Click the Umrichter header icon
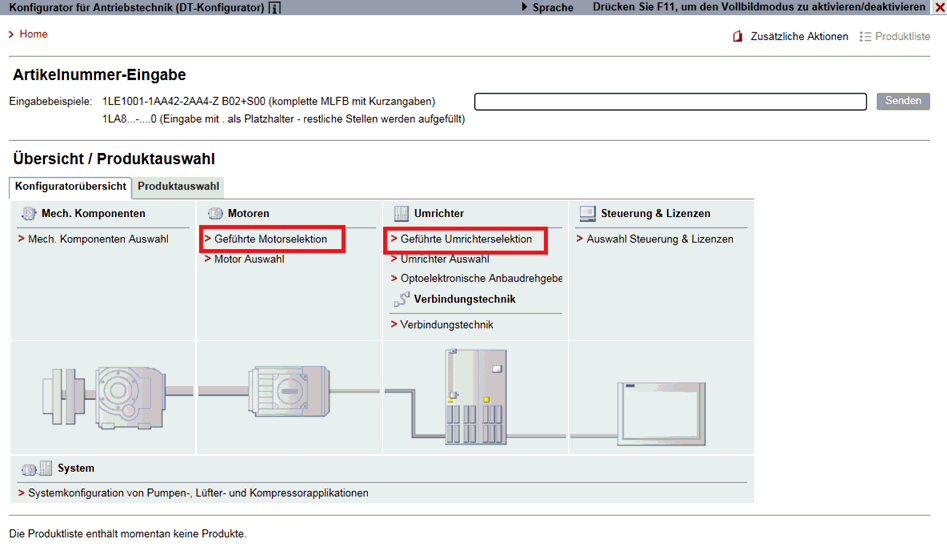This screenshot has height=559, width=947. 401,214
